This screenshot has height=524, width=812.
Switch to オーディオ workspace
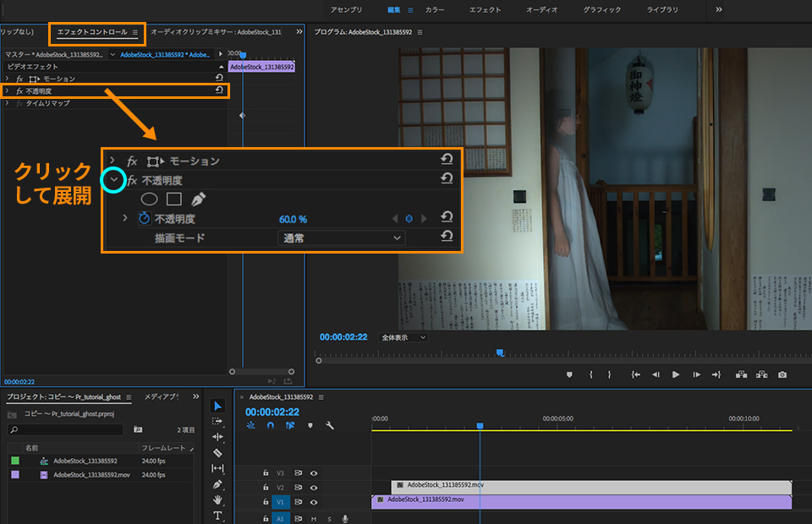[541, 10]
